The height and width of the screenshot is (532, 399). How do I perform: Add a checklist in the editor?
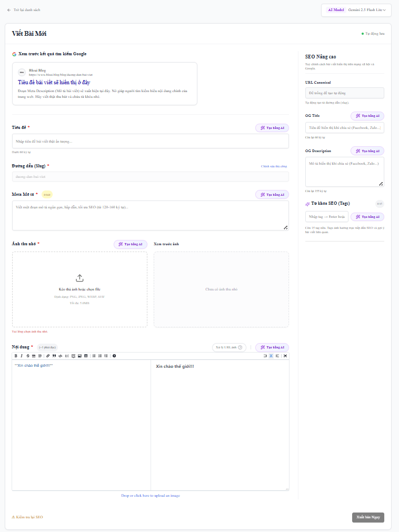(106, 356)
